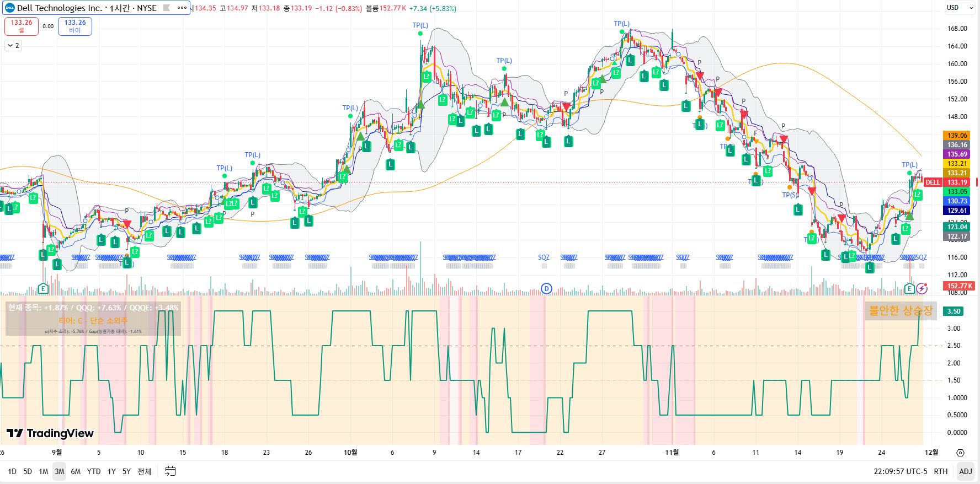Screen dimensions: 980x484
Task: Open timezone menu showing UTC-5 clock
Action: [901, 471]
